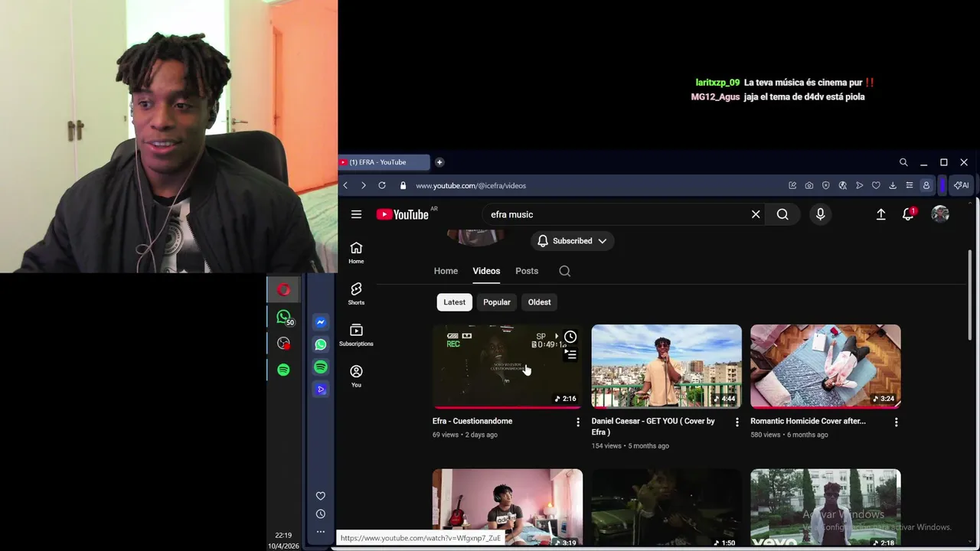The height and width of the screenshot is (551, 980).
Task: Open the YouTube upload/create icon
Action: [881, 214]
